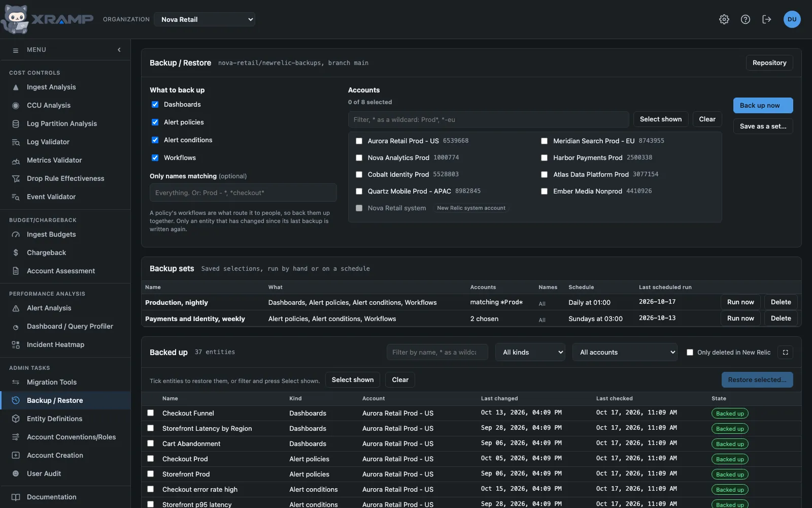Viewport: 812px width, 508px height.
Task: Click the CCU Analysis sidebar icon
Action: tap(16, 106)
